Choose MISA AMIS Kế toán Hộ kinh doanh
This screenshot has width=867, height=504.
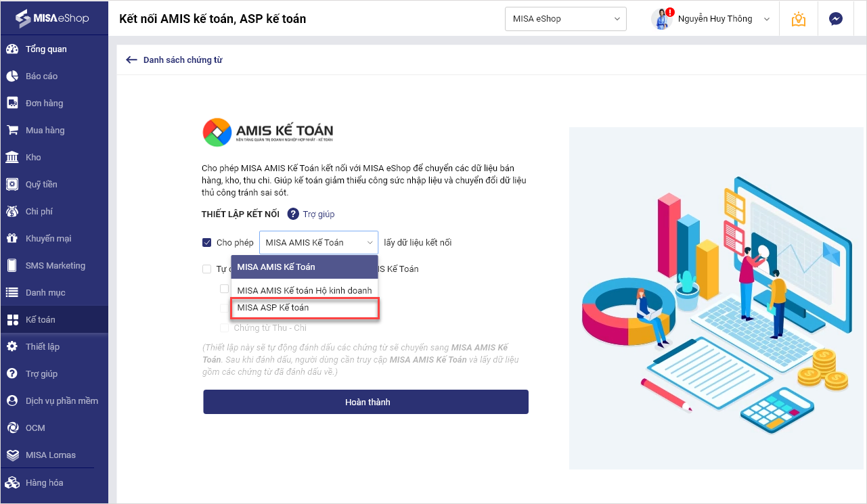305,290
